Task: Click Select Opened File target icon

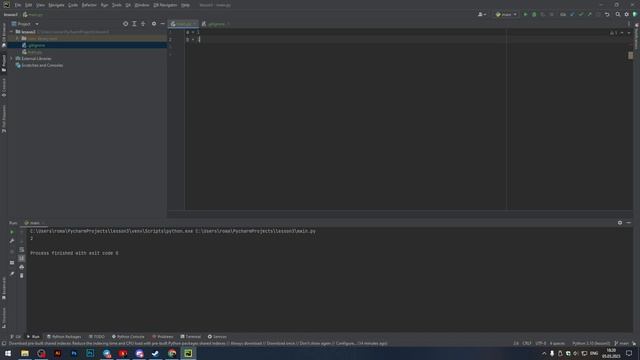Action: click(x=125, y=24)
